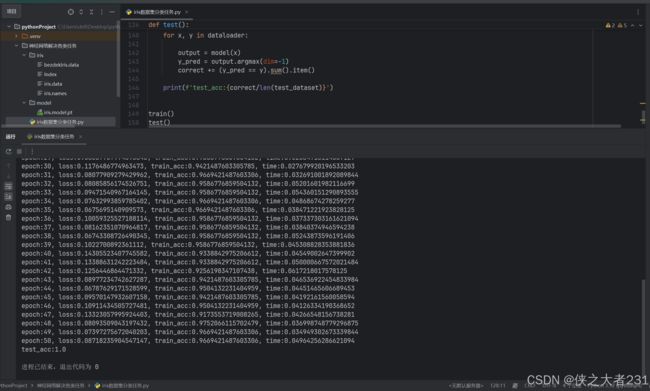
Task: Collapse the model folder in project tree
Action: (x=24, y=103)
